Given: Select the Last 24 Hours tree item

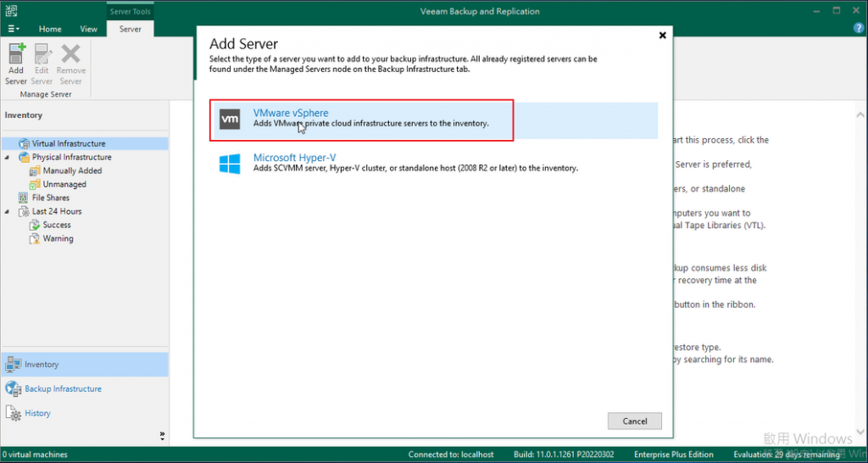Looking at the screenshot, I should click(x=57, y=211).
